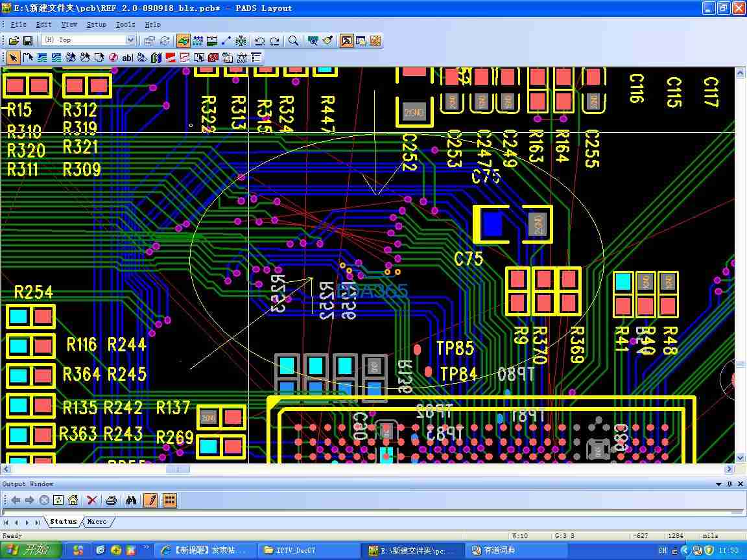747x560 pixels.
Task: Click the Copper cutout drafting icon
Action: (56, 58)
